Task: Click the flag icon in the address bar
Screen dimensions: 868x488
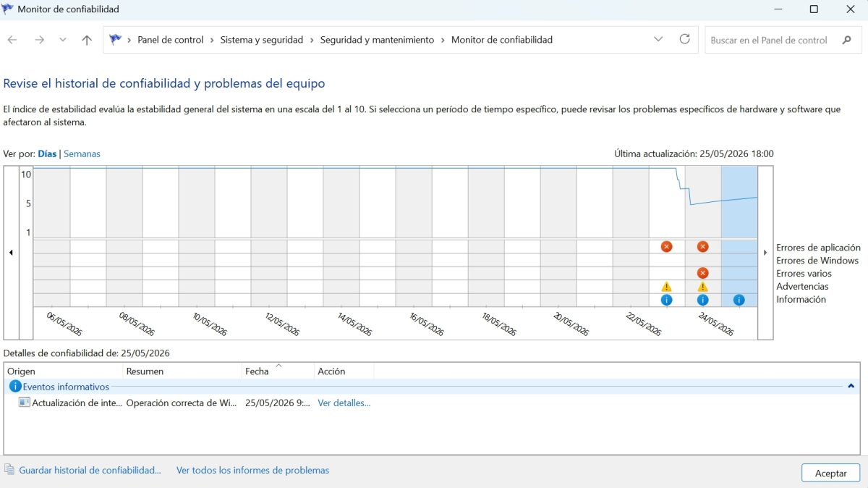Action: [x=115, y=40]
